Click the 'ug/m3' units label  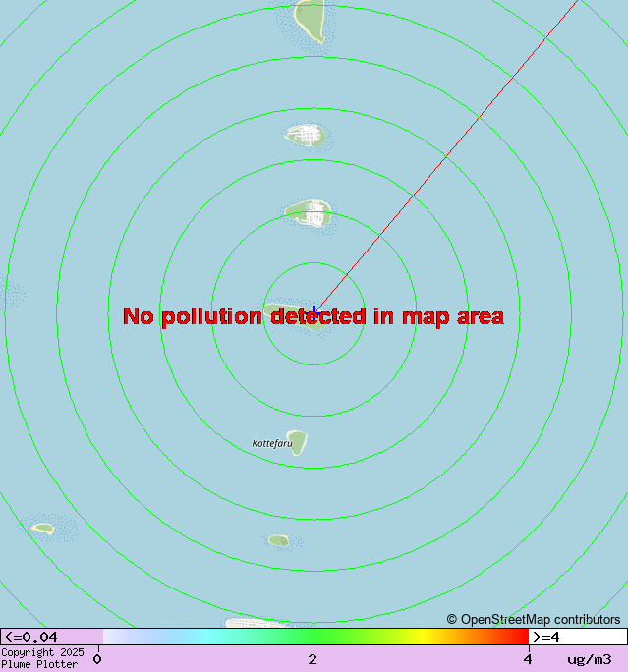click(x=590, y=659)
